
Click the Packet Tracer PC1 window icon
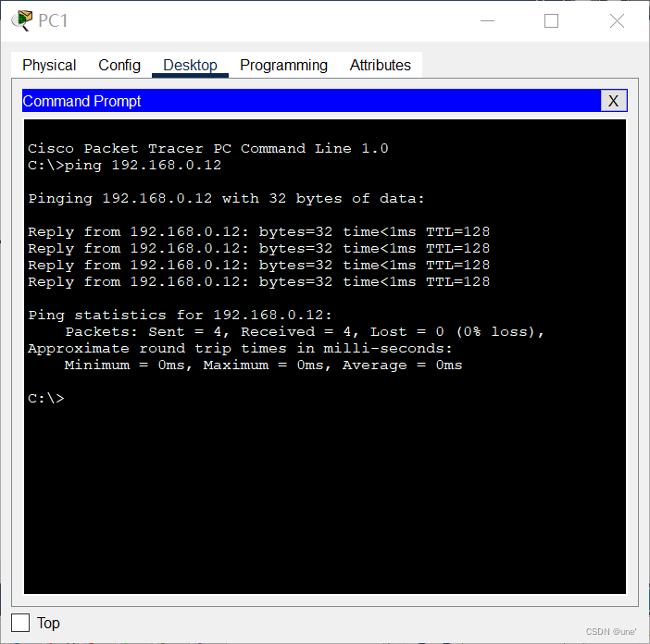pos(22,20)
